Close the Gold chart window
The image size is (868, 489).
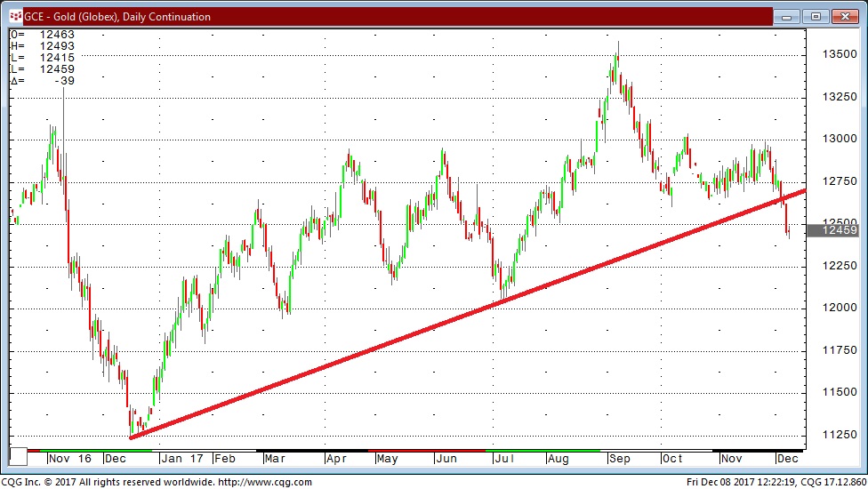click(845, 17)
